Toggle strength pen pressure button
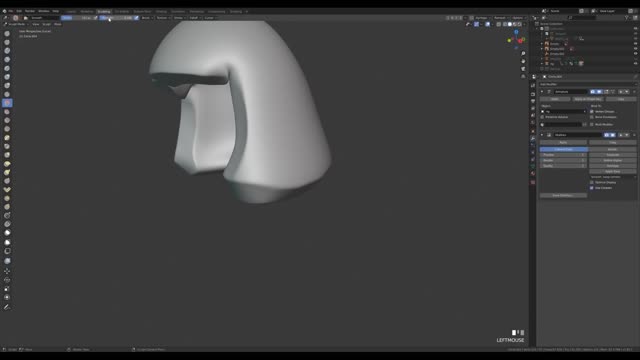 point(136,18)
